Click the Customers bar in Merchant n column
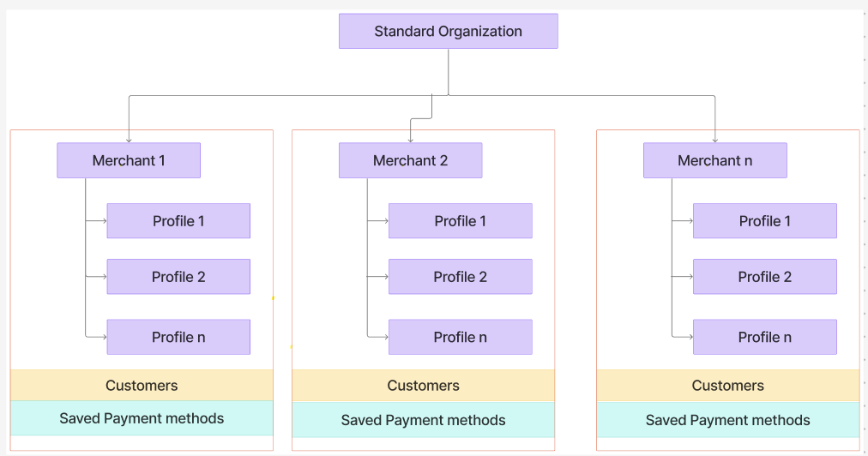 [x=727, y=386]
